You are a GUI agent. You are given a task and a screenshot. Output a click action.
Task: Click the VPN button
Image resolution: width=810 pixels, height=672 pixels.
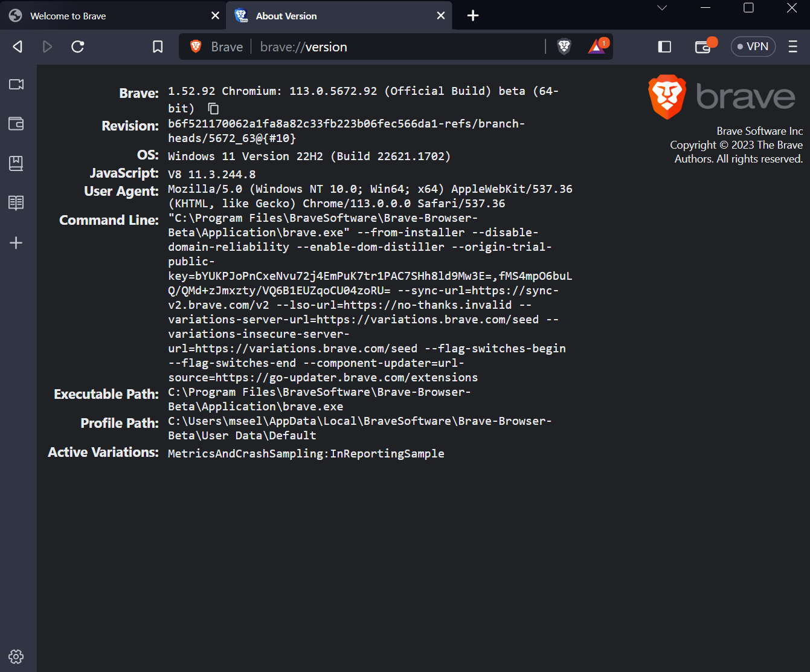[x=753, y=47]
